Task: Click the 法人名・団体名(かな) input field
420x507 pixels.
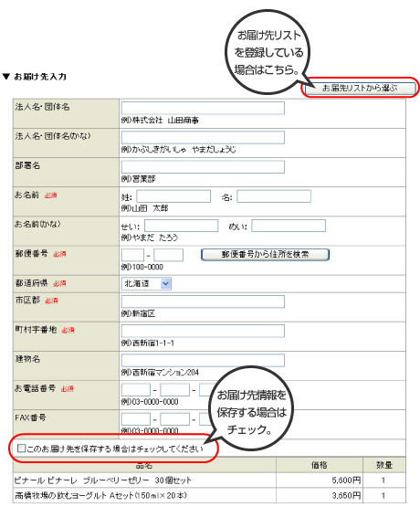Action: [x=203, y=137]
